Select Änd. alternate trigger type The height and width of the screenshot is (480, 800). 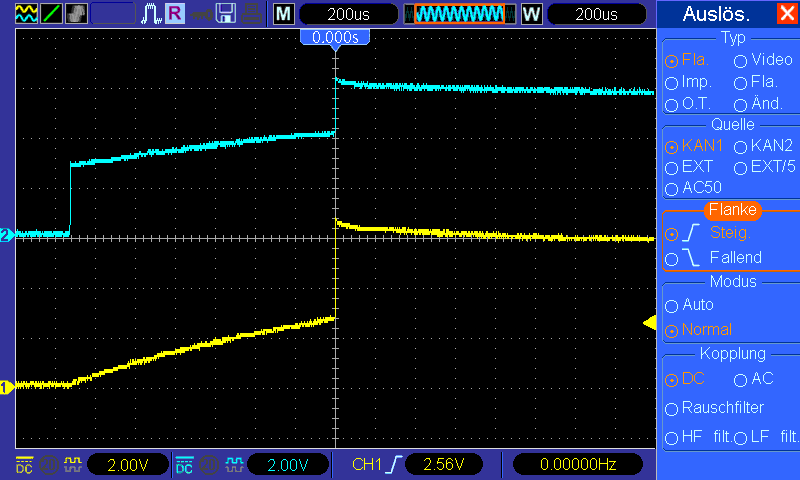(x=758, y=104)
